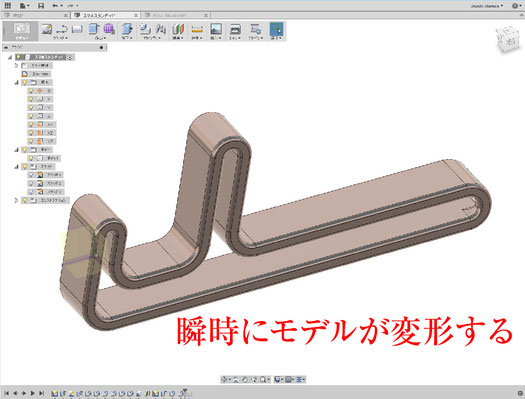Toggle lightbulb visibility of the Bodies folder
Screen dimensions: 525x399
(24, 150)
